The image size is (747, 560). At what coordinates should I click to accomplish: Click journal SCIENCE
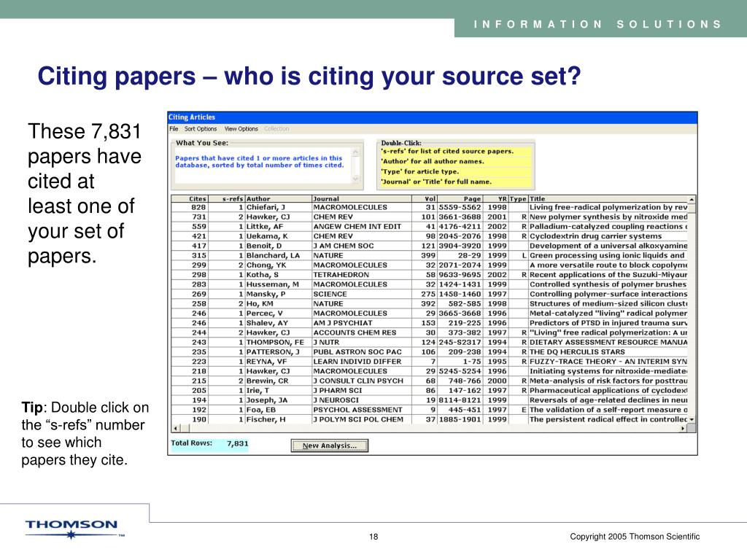click(330, 294)
